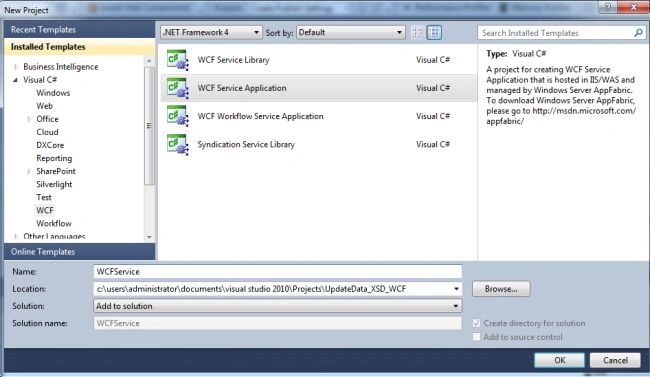Switch to small icons view
This screenshot has height=377, width=650.
[x=417, y=32]
